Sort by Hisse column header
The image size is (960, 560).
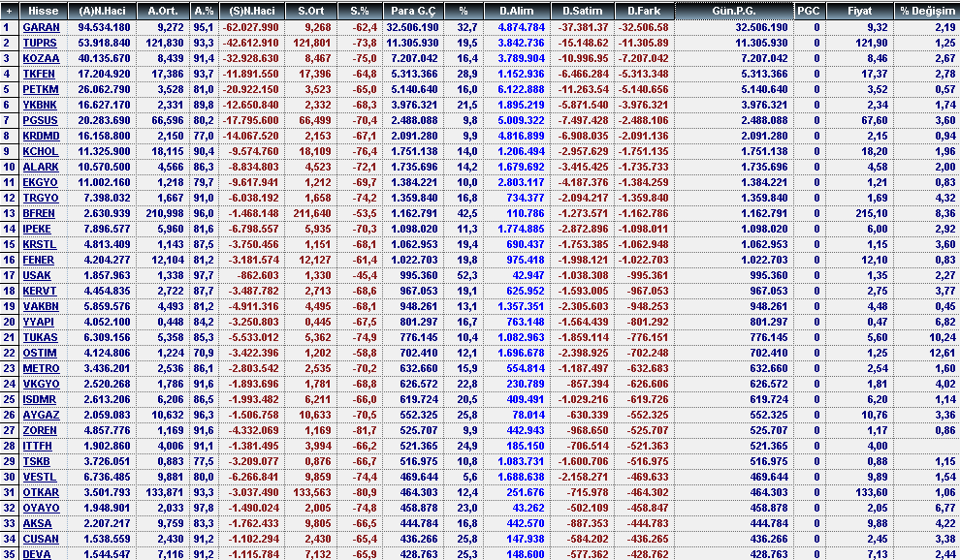click(x=44, y=11)
